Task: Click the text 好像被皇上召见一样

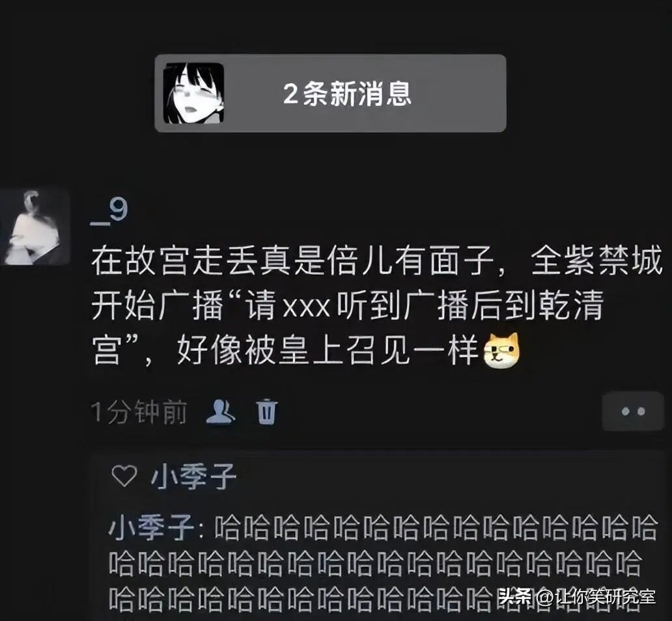Action: pos(328,351)
